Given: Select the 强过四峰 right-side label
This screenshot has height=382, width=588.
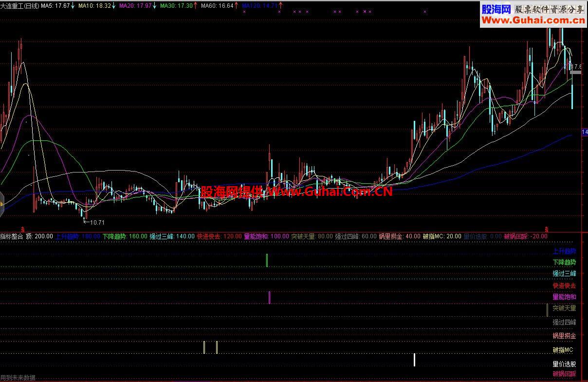Looking at the screenshot, I should 564,322.
